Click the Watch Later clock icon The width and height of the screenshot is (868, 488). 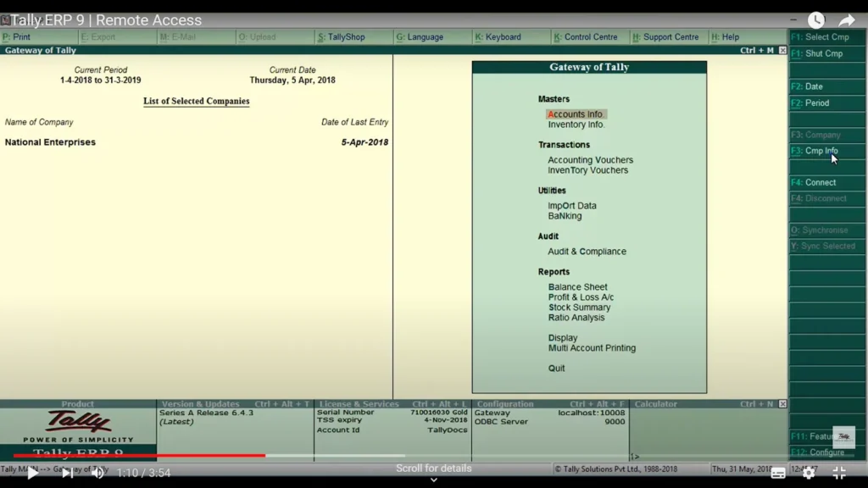point(816,20)
